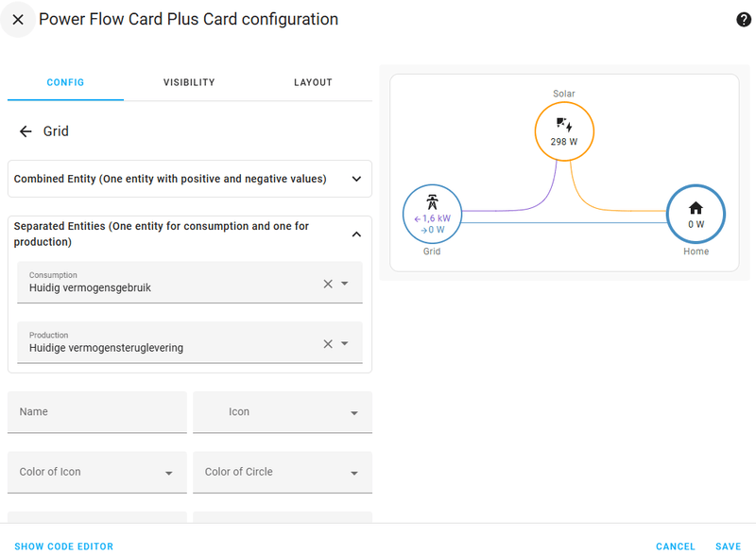Click the back arrow next to Grid

tap(26, 131)
